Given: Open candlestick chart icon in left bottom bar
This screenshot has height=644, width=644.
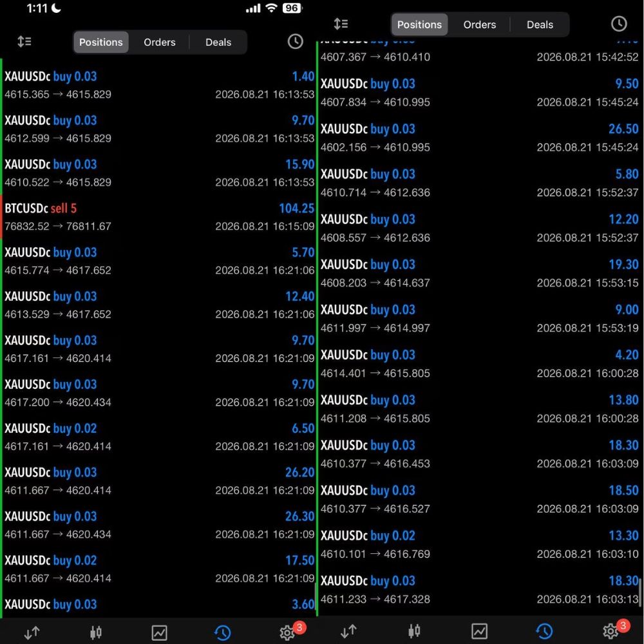Looking at the screenshot, I should tap(96, 632).
